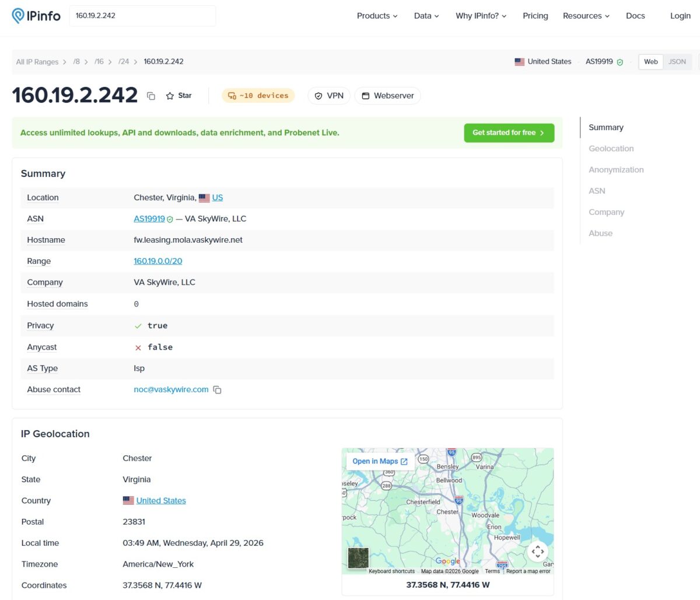The height and width of the screenshot is (600, 700).
Task: Jump to the Summary section in the sidebar
Action: [606, 128]
